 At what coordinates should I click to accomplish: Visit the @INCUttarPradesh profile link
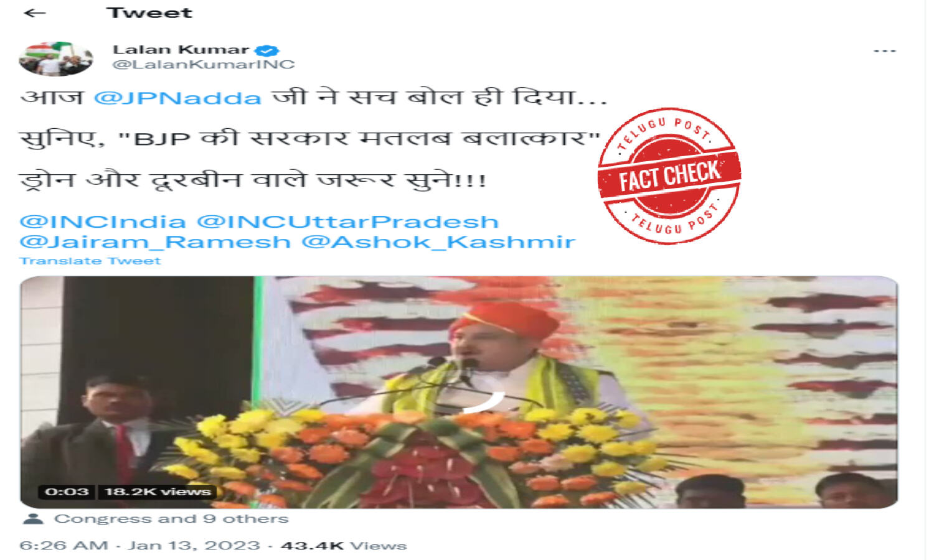point(347,222)
